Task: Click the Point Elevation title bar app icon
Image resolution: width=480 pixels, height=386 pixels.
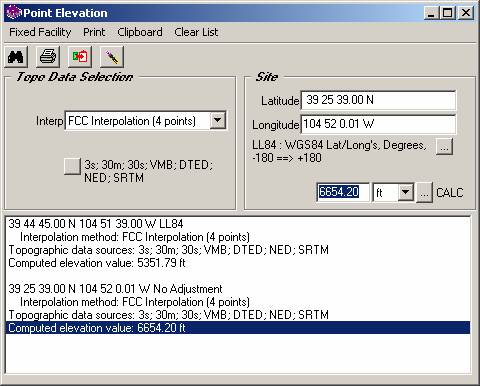Action: pyautogui.click(x=14, y=13)
